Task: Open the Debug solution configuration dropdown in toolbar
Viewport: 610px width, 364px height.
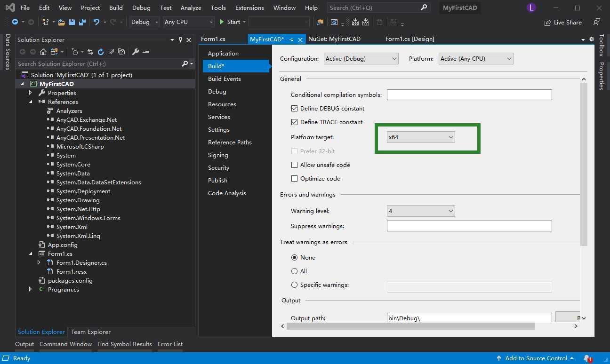Action: 144,22
